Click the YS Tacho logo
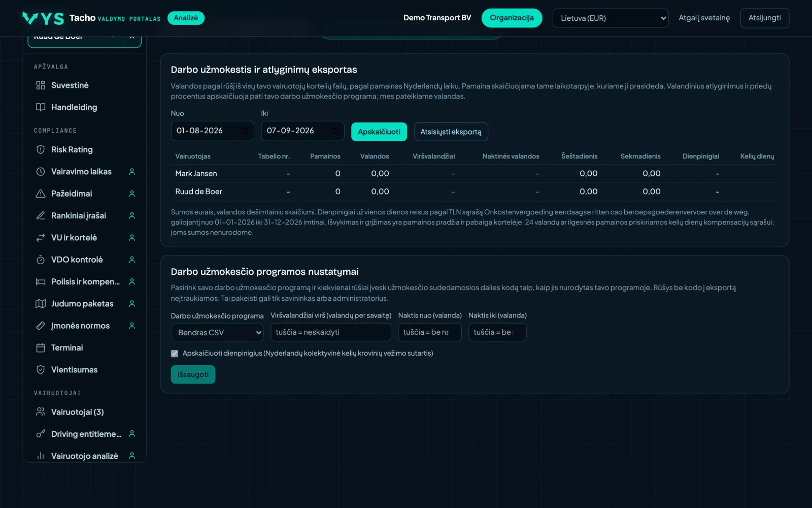Image resolution: width=812 pixels, height=508 pixels. pos(44,18)
